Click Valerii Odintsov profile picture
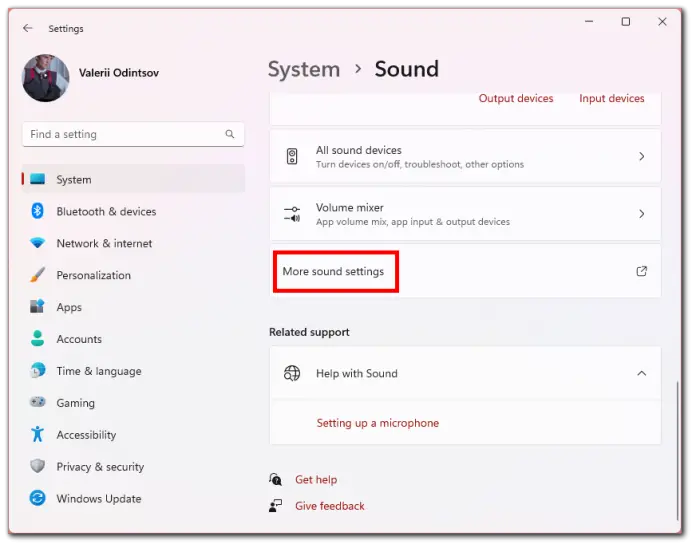 click(x=46, y=78)
